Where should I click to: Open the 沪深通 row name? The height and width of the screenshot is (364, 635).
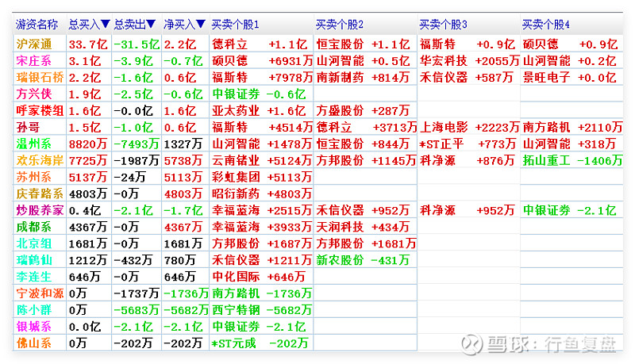[x=34, y=44]
